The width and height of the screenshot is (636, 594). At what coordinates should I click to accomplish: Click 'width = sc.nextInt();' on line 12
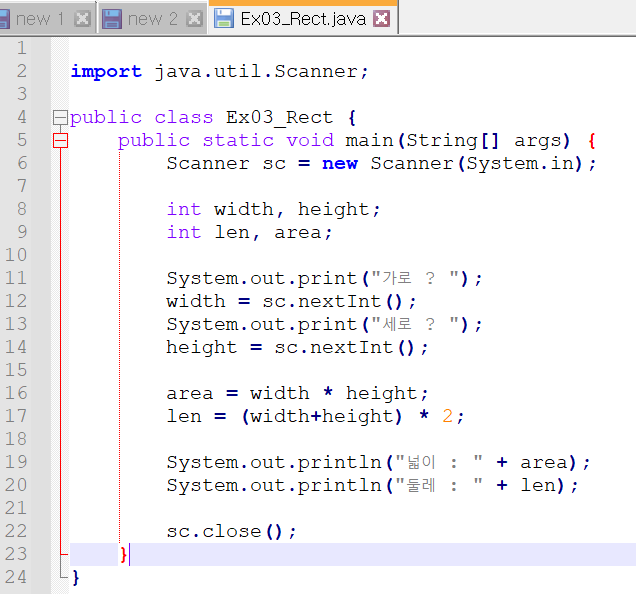[x=291, y=301]
